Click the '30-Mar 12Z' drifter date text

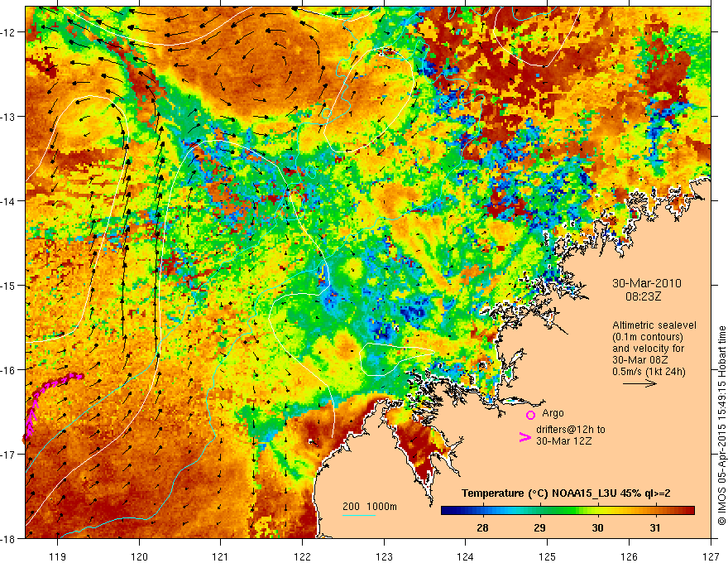click(x=564, y=440)
